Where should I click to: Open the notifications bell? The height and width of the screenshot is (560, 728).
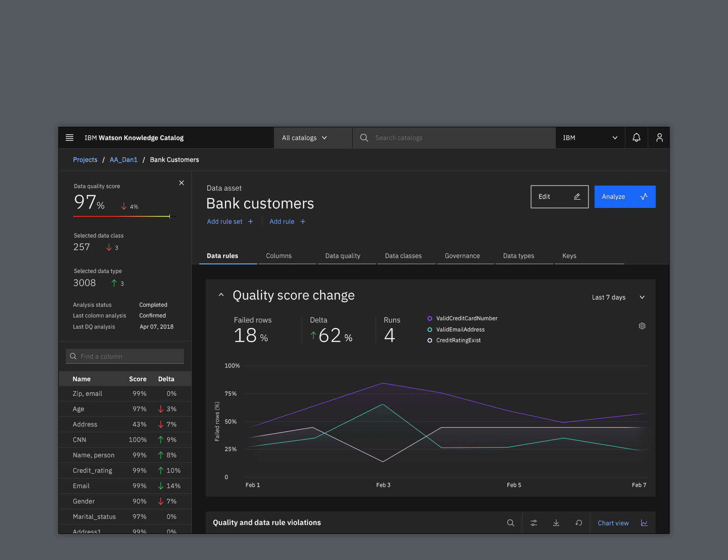636,138
